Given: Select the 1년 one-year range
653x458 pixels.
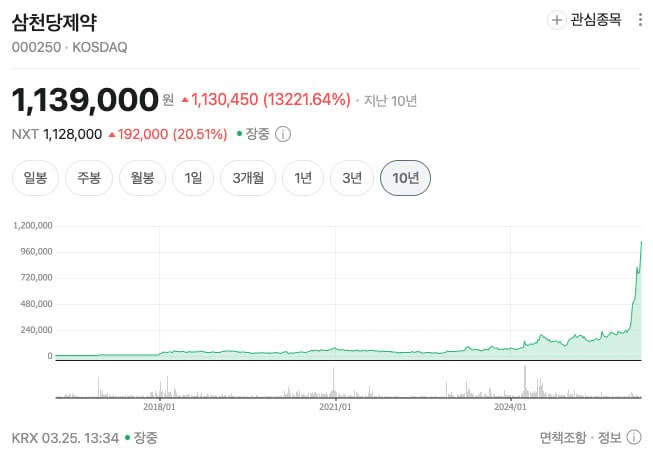Looking at the screenshot, I should [302, 179].
